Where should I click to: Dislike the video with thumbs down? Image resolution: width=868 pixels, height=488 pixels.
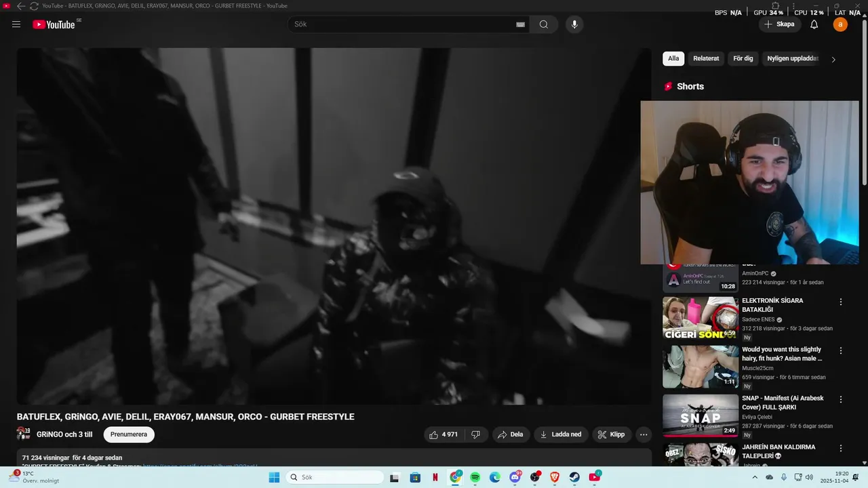click(x=476, y=434)
